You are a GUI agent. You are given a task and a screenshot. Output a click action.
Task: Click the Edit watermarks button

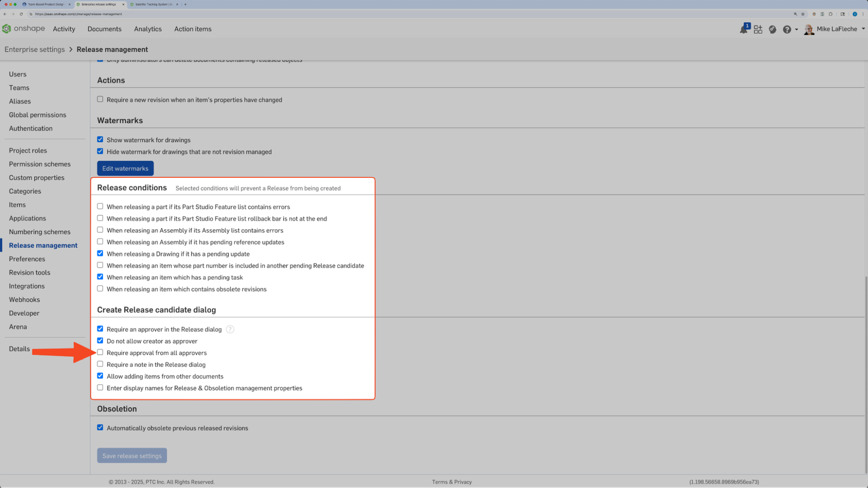click(125, 168)
